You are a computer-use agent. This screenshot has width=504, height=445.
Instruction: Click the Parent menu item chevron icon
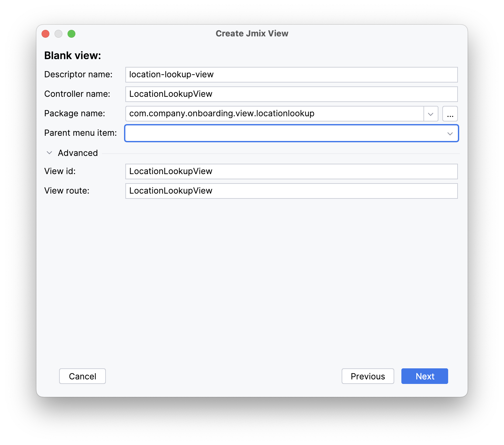tap(450, 133)
